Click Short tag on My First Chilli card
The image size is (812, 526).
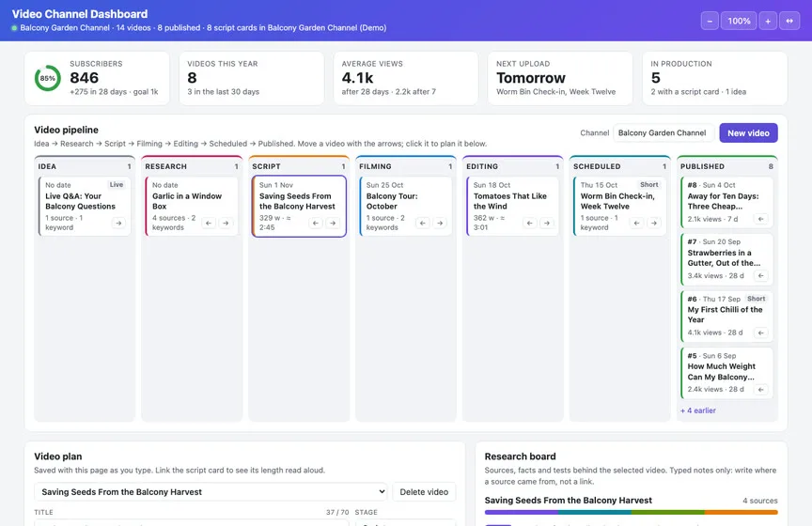pos(756,299)
